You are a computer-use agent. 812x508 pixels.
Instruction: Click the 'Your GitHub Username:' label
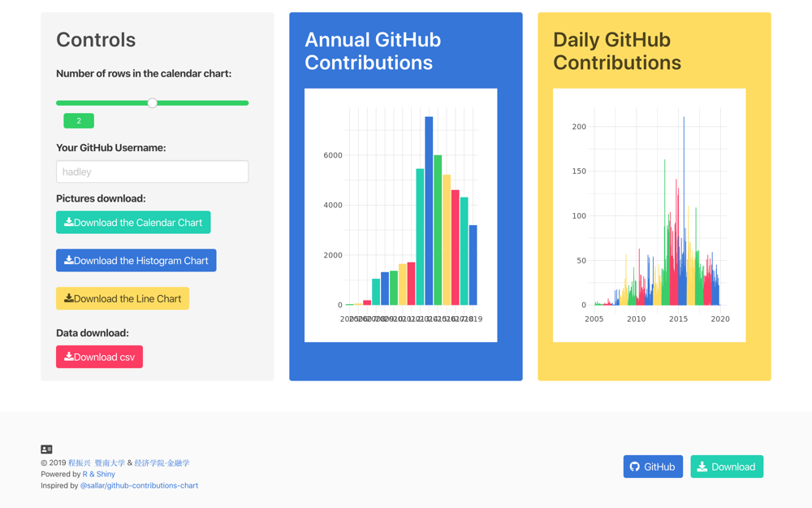click(110, 148)
